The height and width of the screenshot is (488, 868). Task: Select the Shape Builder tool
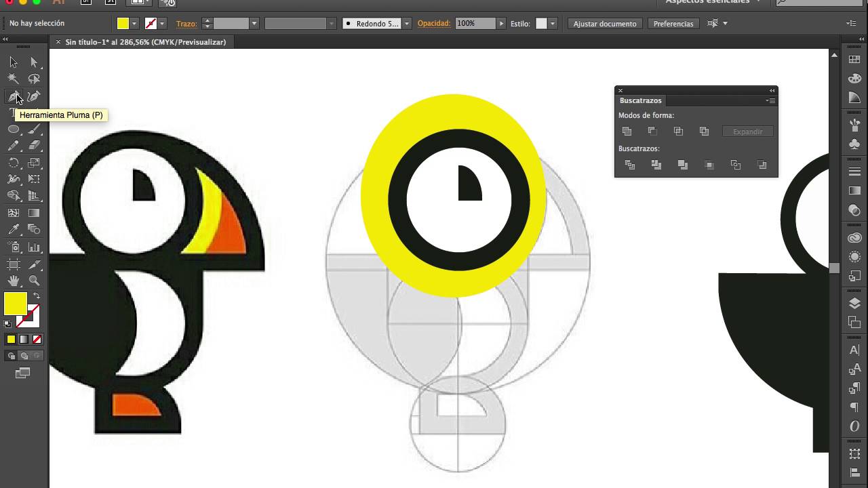pos(14,196)
